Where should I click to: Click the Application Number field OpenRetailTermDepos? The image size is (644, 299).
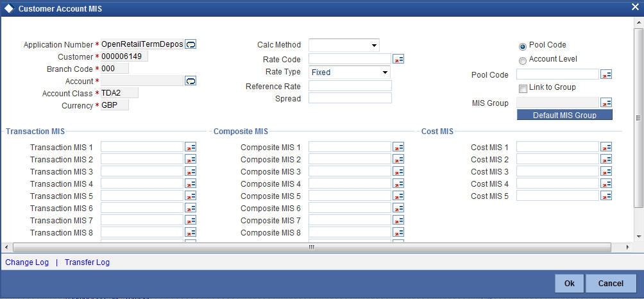click(142, 44)
